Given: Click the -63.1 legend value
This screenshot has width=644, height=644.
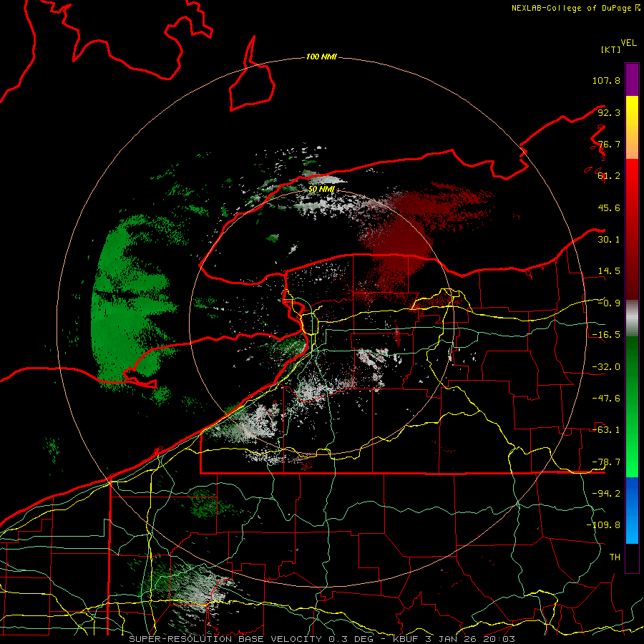Looking at the screenshot, I should tap(606, 430).
